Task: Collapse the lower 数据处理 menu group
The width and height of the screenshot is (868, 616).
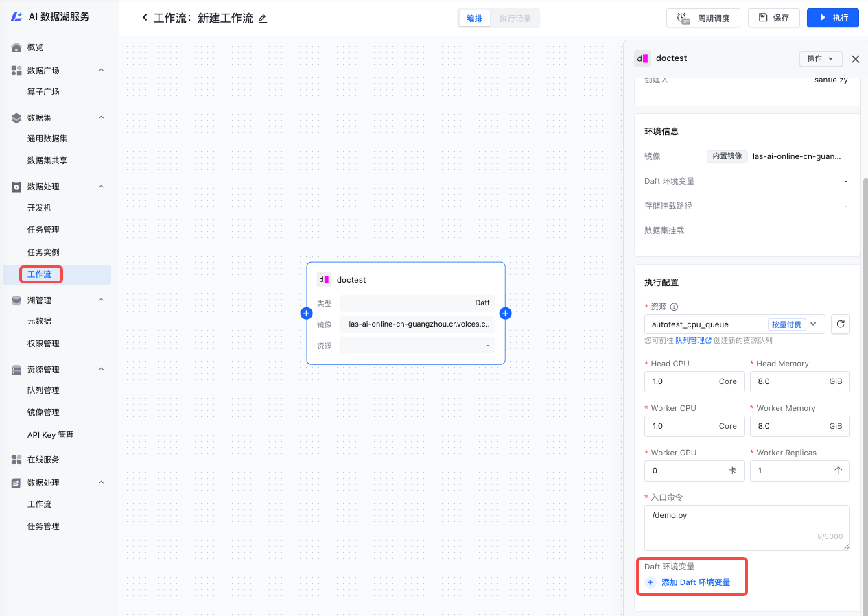Action: pos(101,483)
